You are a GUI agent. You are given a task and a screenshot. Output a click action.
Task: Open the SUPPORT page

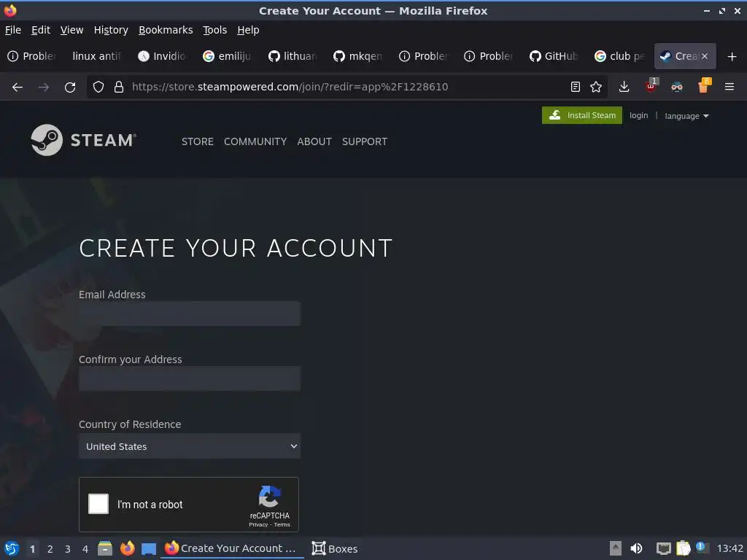[365, 141]
